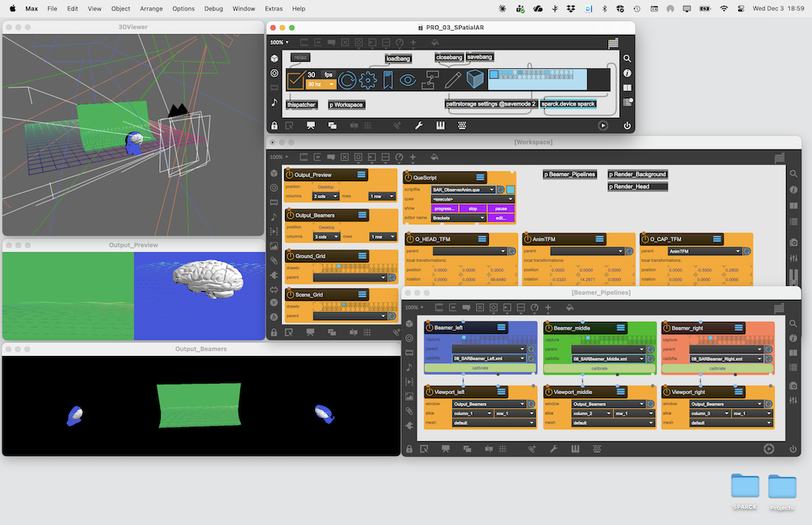Open the 30 hz frame rate dropdown
The height and width of the screenshot is (525, 812).
coord(320,84)
